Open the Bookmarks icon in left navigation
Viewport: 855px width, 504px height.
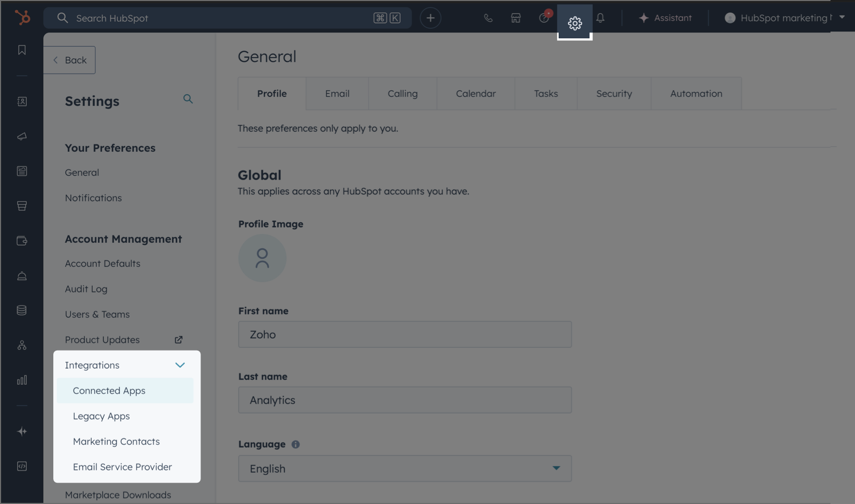[22, 50]
